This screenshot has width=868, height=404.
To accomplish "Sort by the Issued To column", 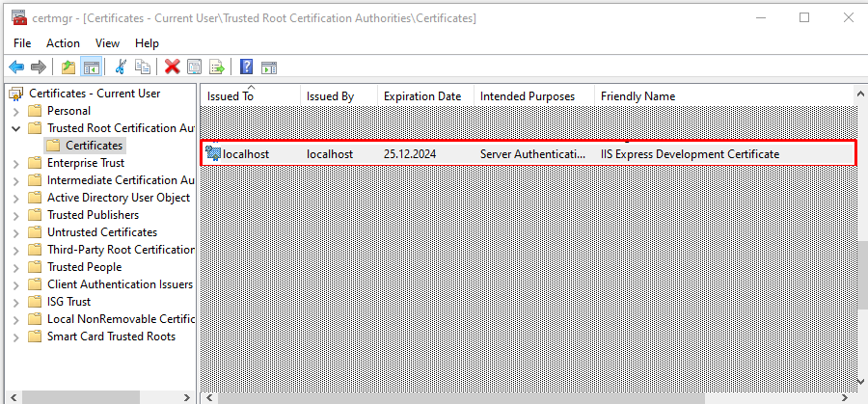I will click(250, 95).
